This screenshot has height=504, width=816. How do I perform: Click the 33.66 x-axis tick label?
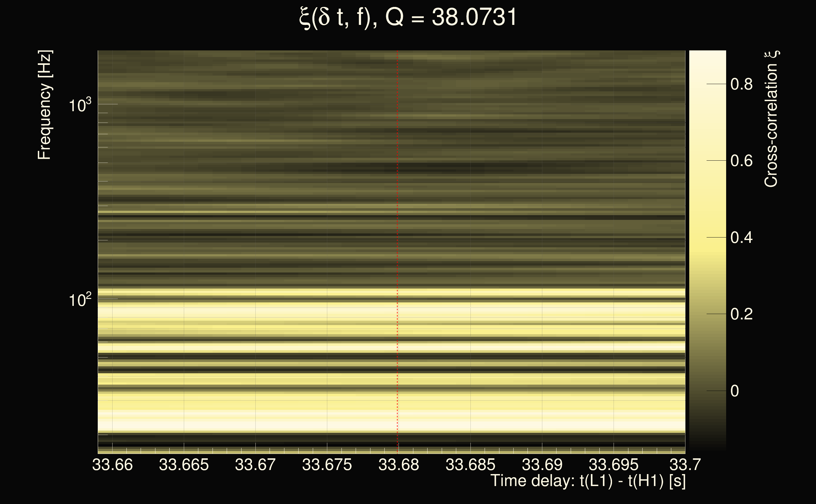tap(113, 465)
